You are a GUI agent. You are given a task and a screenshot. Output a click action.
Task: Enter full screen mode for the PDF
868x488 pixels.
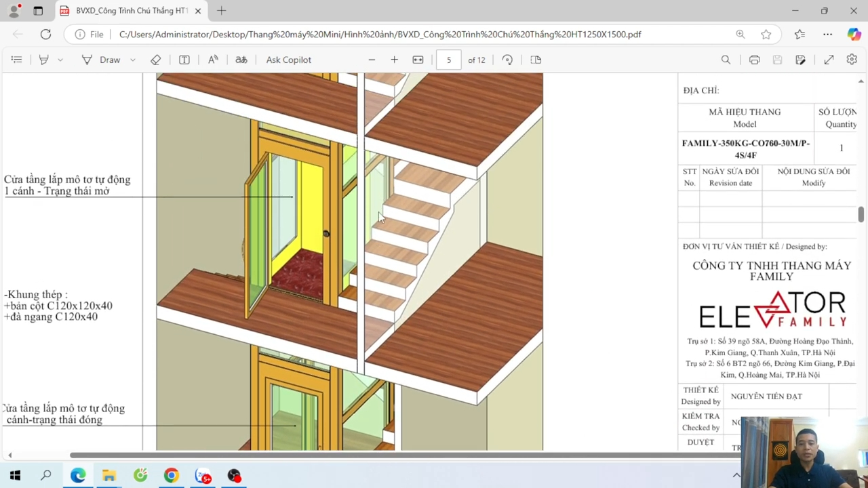(829, 60)
